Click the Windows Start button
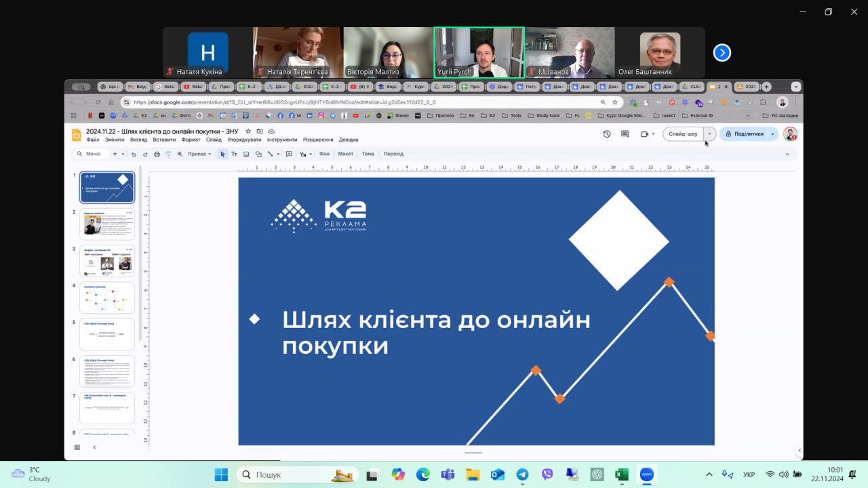The image size is (868, 488). [x=221, y=474]
